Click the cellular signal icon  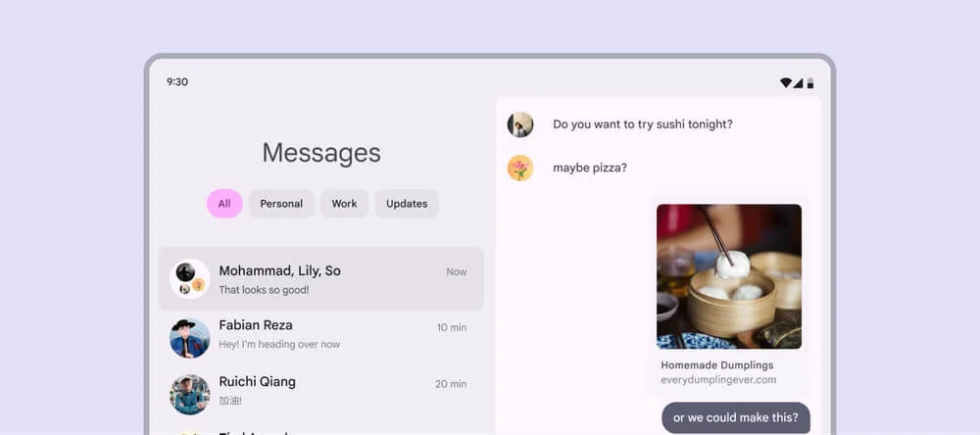click(798, 82)
